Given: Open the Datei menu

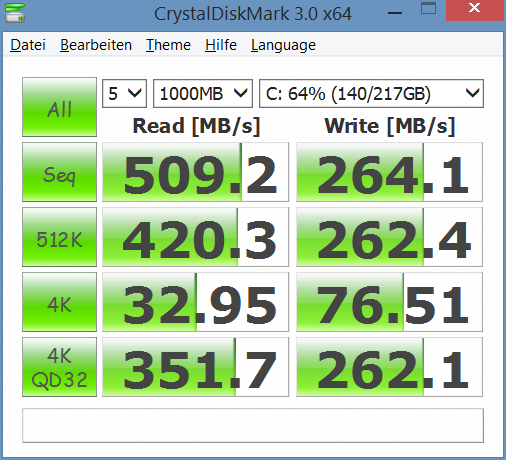Looking at the screenshot, I should coord(28,45).
